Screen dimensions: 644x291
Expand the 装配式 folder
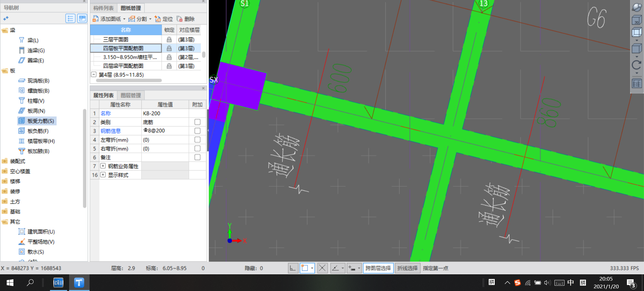[x=5, y=161]
